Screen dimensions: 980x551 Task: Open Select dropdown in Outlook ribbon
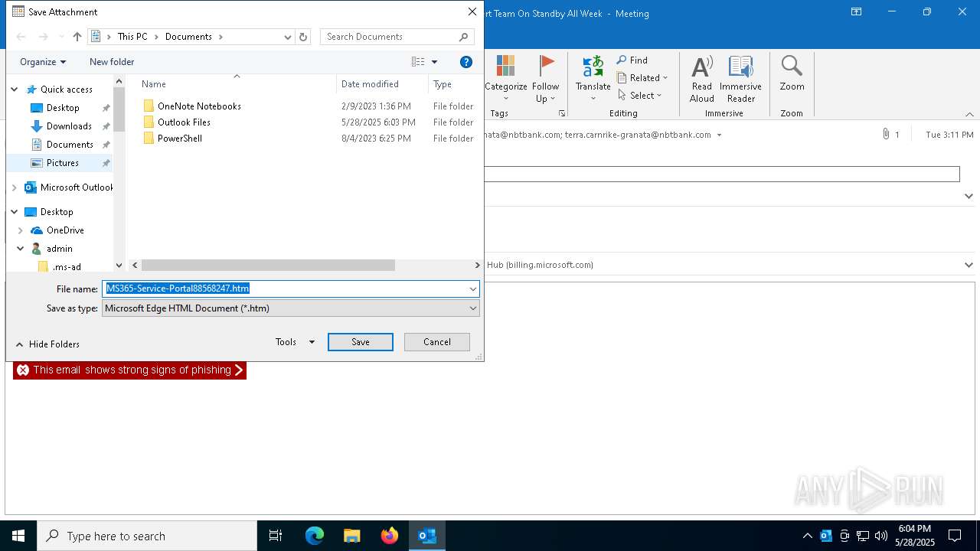pyautogui.click(x=639, y=96)
